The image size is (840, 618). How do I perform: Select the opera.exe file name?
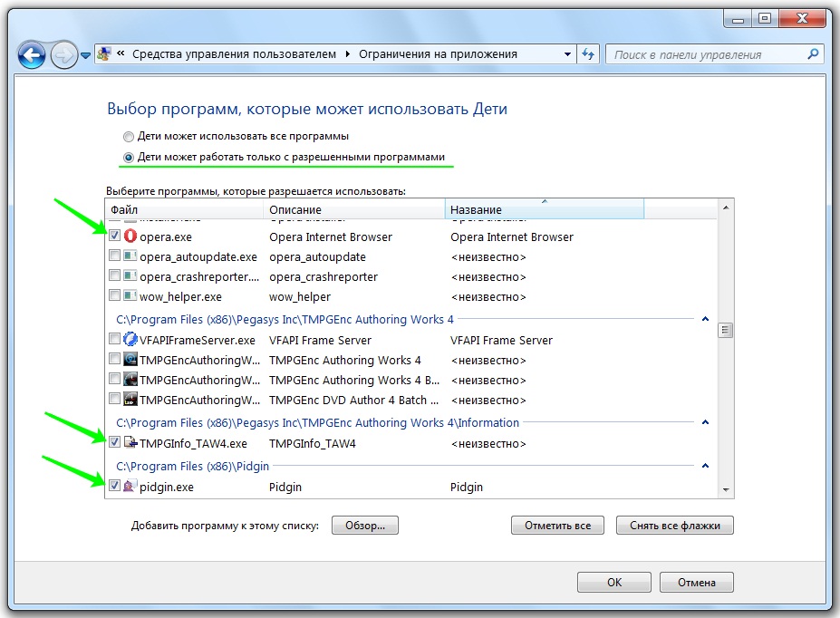click(166, 237)
